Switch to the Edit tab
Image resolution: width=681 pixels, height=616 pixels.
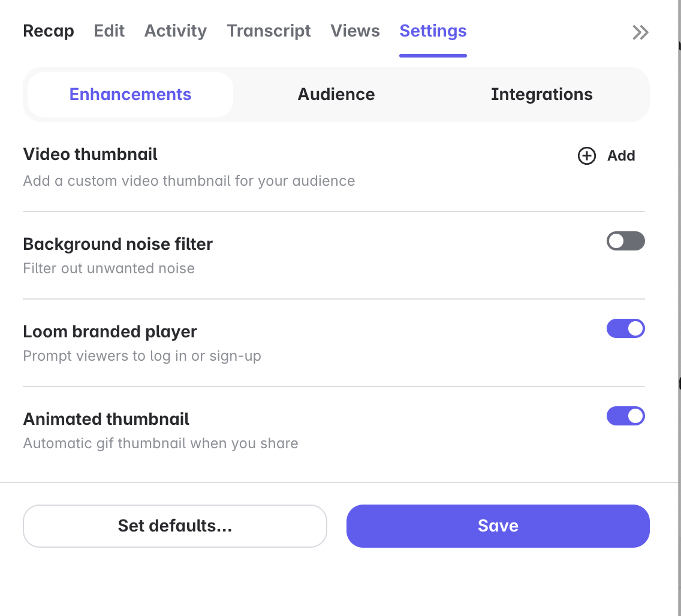click(109, 31)
